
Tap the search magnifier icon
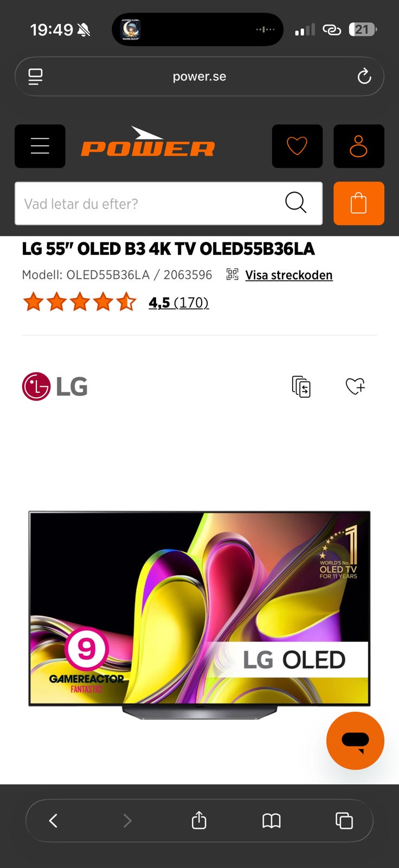(295, 203)
